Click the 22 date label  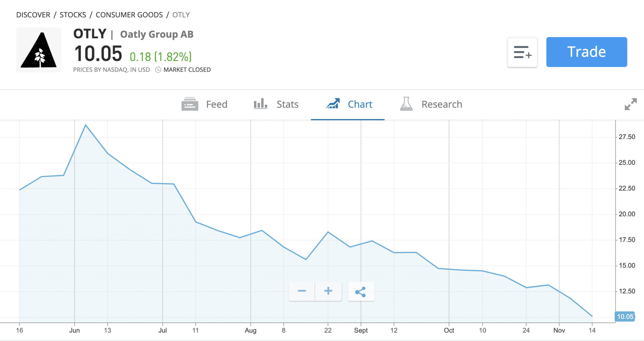tap(328, 330)
